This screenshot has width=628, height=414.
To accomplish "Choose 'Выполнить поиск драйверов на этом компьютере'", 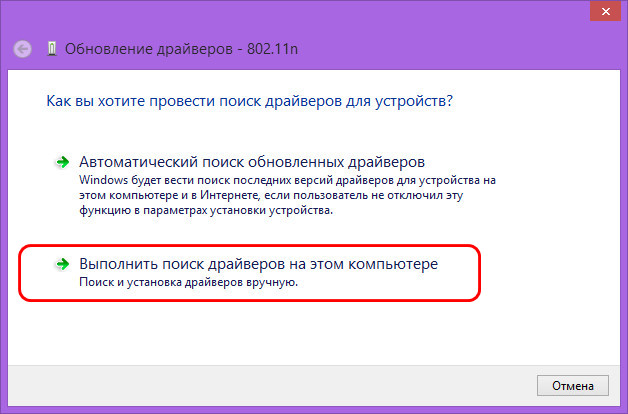I will pyautogui.click(x=258, y=264).
